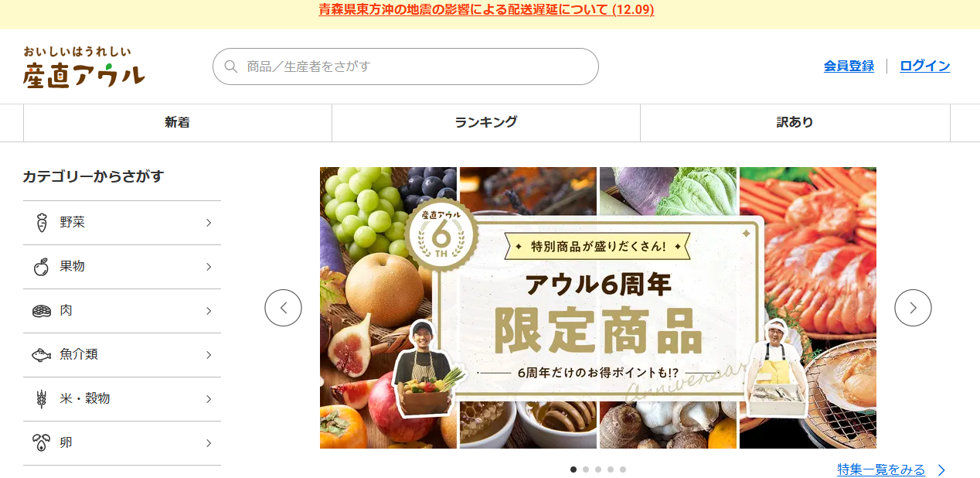This screenshot has height=478, width=980.
Task: Open the 会員登録 link
Action: (x=849, y=67)
